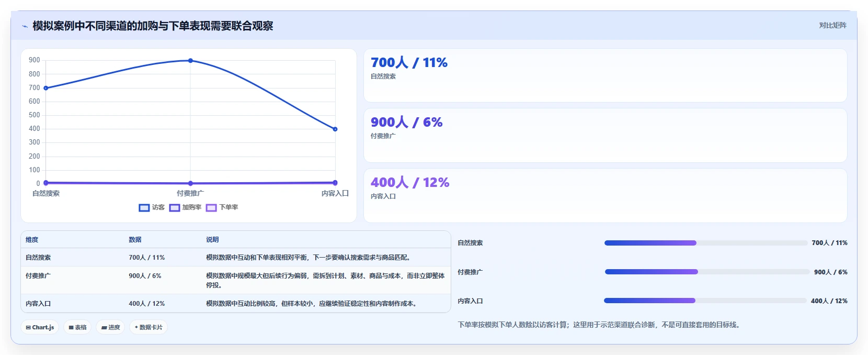
Task: Click the table cell 700人 / 11%
Action: [x=147, y=258]
